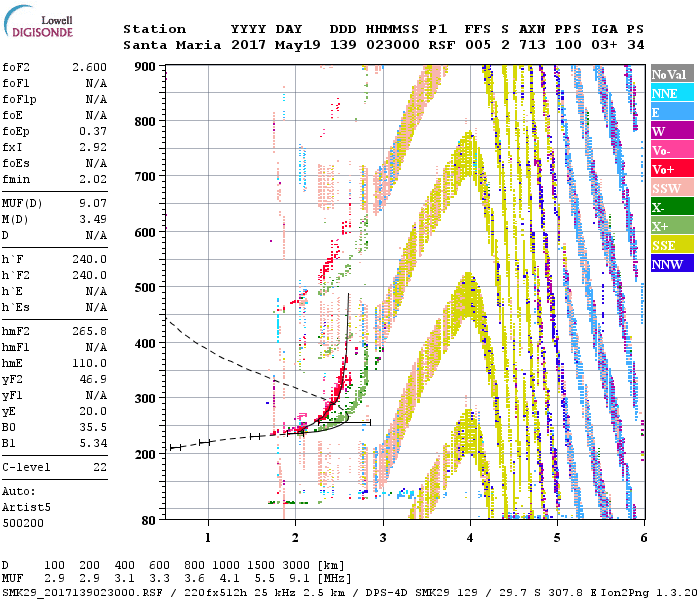Click the yF2 value 46.9
The height and width of the screenshot is (600, 700).
click(93, 379)
